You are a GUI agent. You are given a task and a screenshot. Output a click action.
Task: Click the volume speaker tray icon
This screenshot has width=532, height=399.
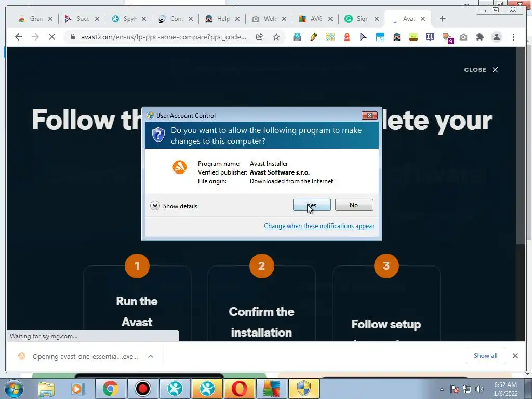(480, 389)
